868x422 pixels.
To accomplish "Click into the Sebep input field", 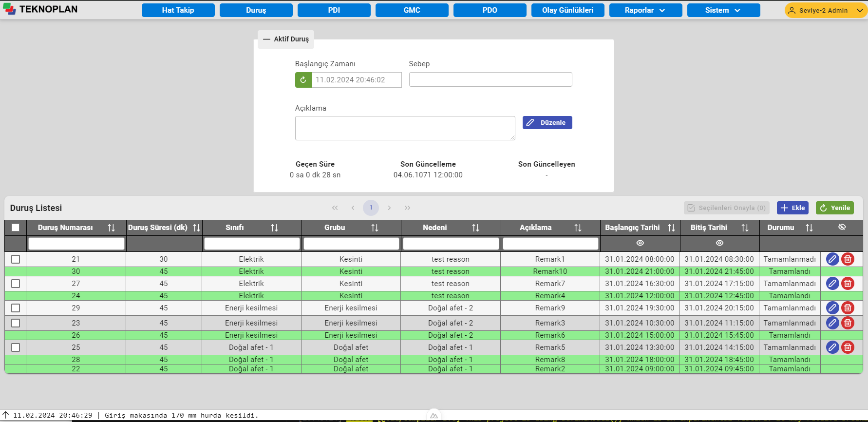I will (x=490, y=79).
